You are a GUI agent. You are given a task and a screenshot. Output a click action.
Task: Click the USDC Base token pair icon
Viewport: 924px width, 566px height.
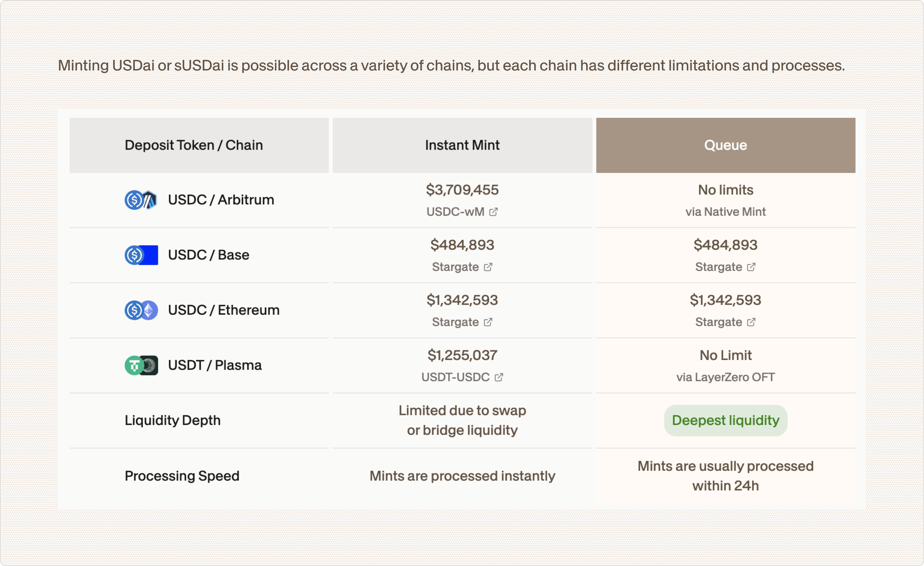(141, 255)
